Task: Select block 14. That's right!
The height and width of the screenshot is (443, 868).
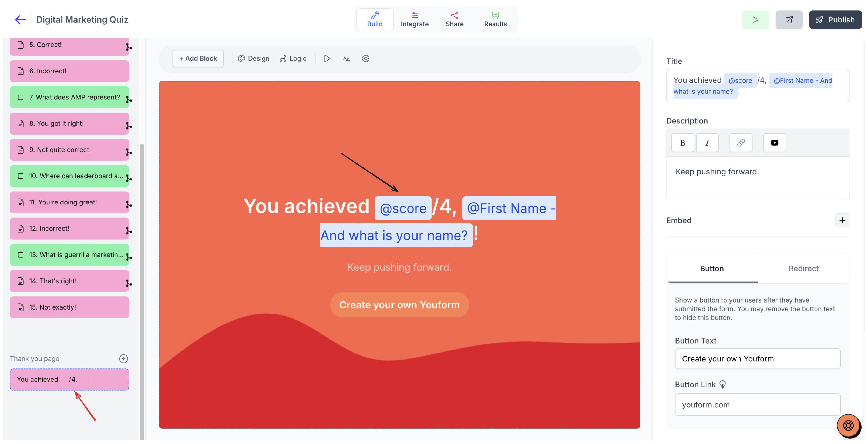Action: [x=69, y=281]
